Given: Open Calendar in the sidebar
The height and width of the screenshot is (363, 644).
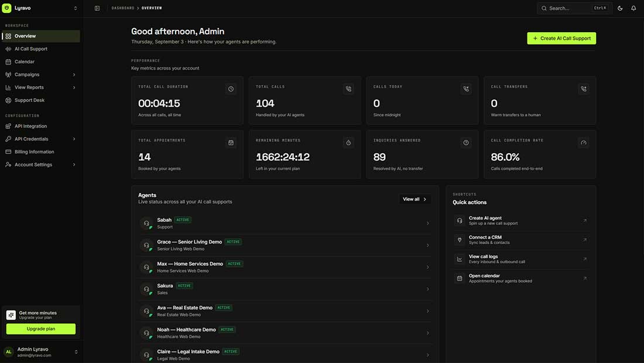Looking at the screenshot, I should 40,61.
